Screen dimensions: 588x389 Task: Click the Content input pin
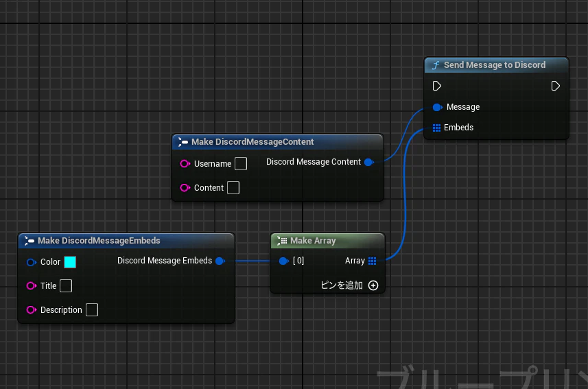185,187
